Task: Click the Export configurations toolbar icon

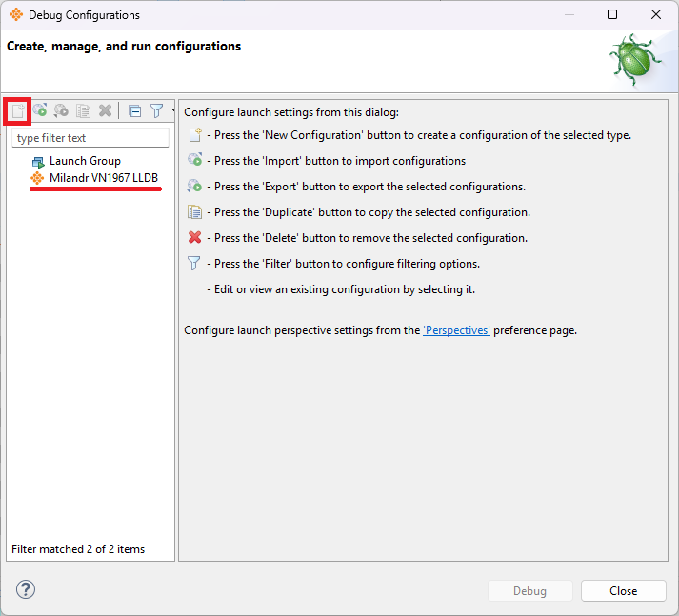Action: point(61,110)
